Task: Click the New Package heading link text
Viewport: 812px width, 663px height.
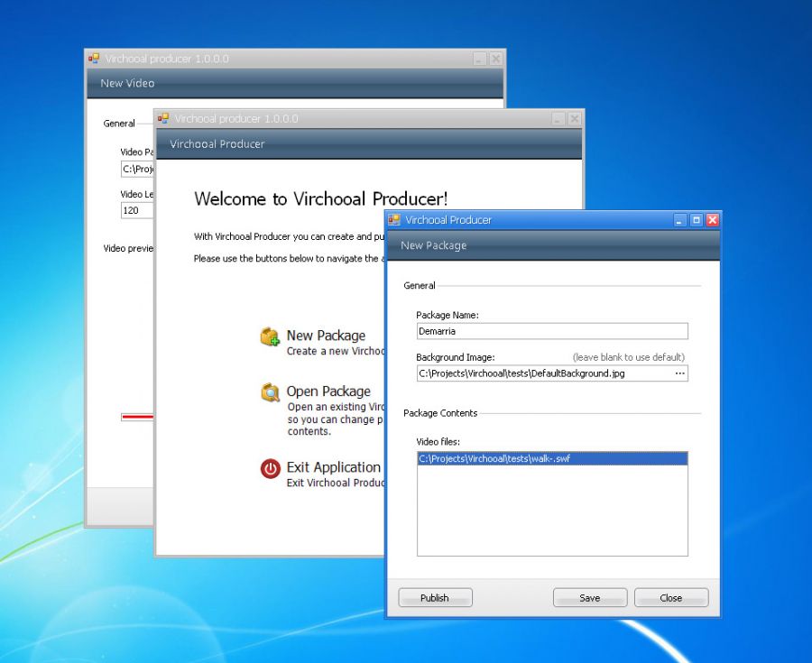Action: tap(326, 336)
